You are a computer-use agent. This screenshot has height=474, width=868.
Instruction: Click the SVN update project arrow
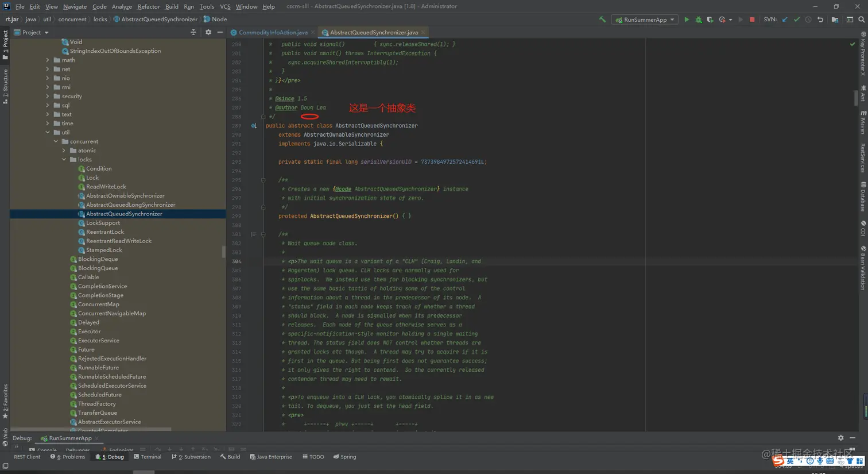[x=785, y=20]
